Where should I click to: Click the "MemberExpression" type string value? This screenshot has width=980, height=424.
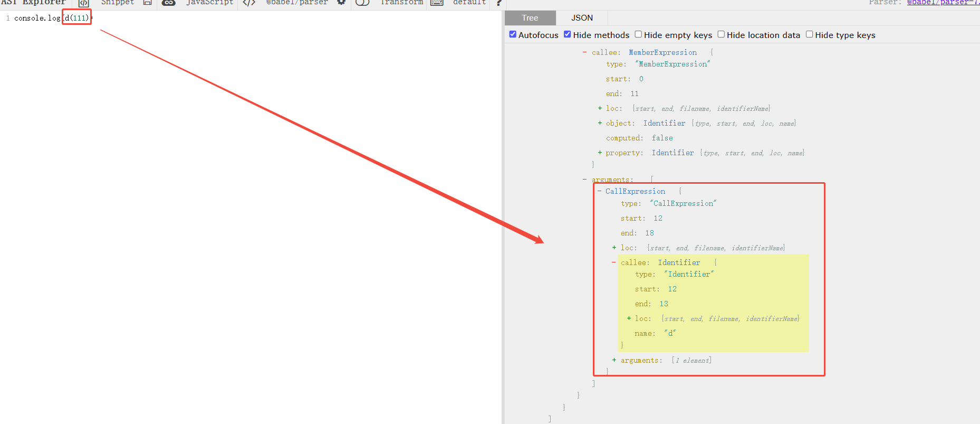point(672,64)
